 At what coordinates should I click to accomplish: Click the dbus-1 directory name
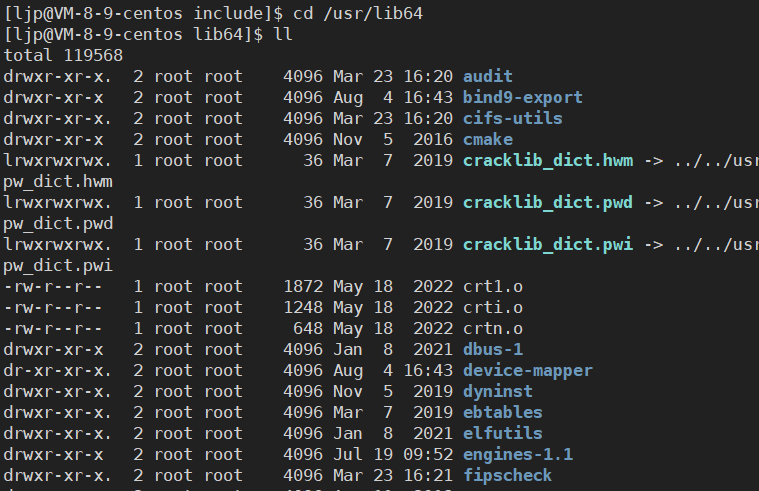(493, 350)
